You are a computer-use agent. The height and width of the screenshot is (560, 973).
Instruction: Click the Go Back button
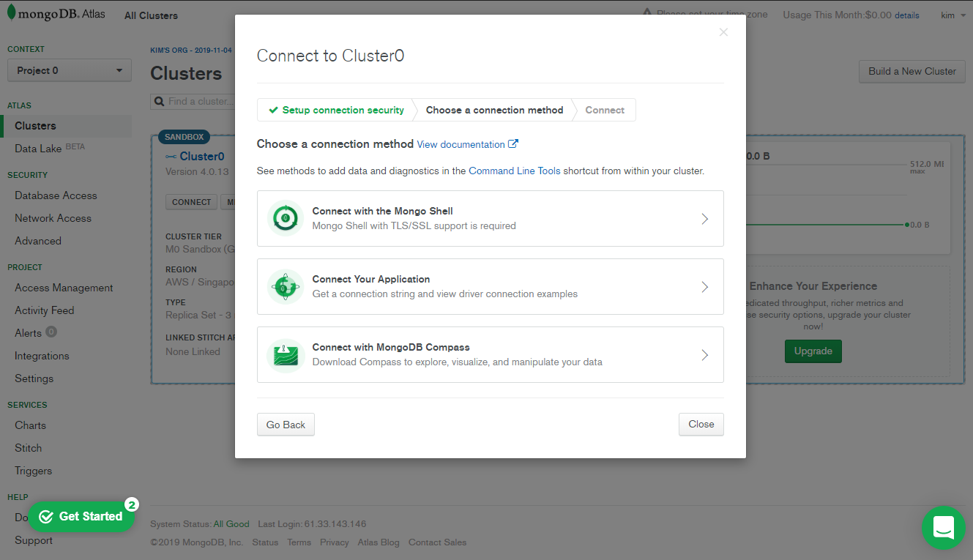pos(286,425)
